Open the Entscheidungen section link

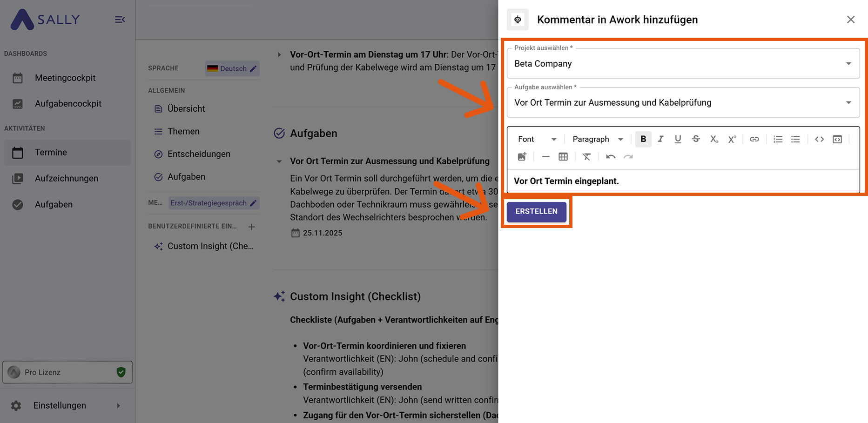coord(199,154)
